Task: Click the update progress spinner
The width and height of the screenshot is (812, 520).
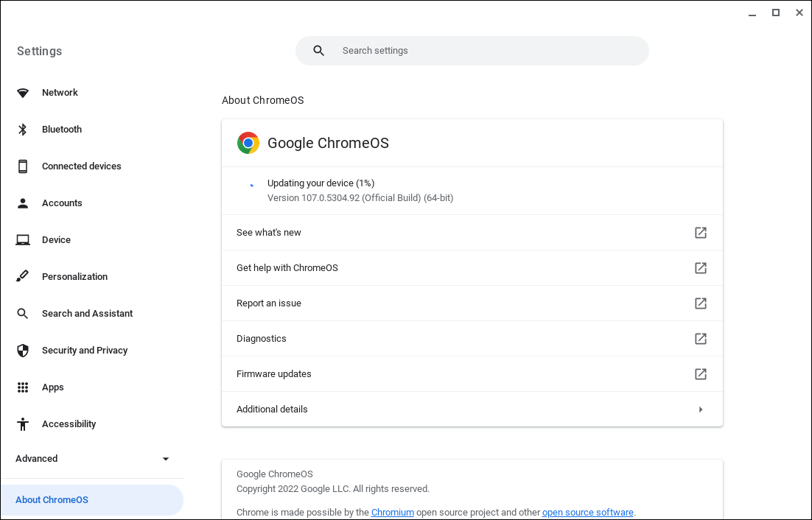Action: (252, 185)
